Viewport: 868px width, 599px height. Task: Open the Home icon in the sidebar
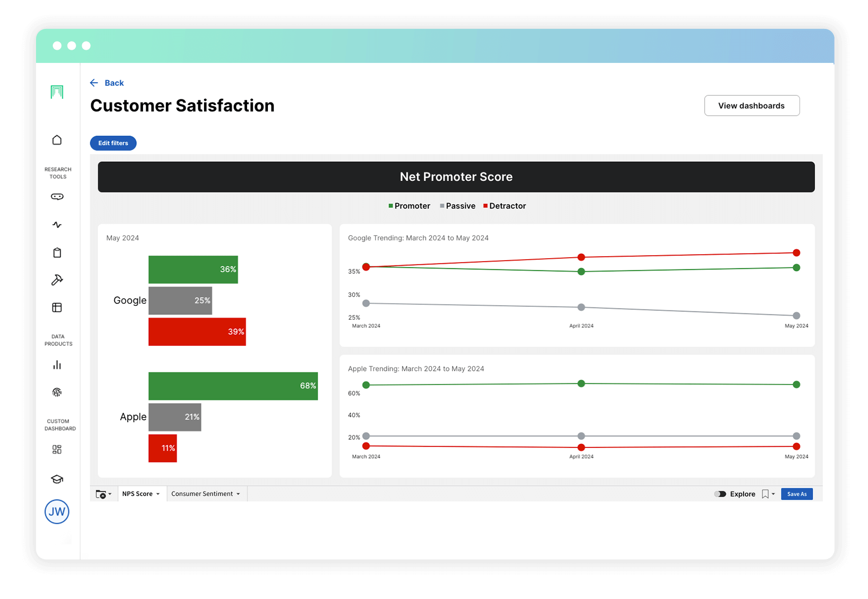[x=57, y=139]
